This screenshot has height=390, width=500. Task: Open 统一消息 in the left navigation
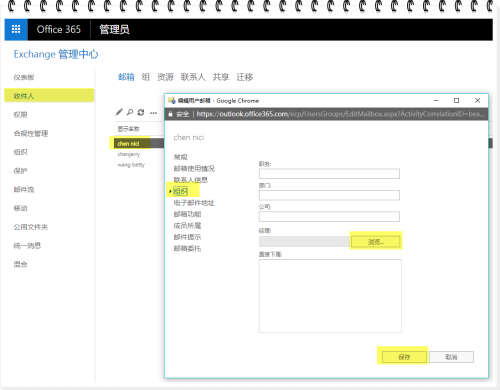pyautogui.click(x=27, y=245)
